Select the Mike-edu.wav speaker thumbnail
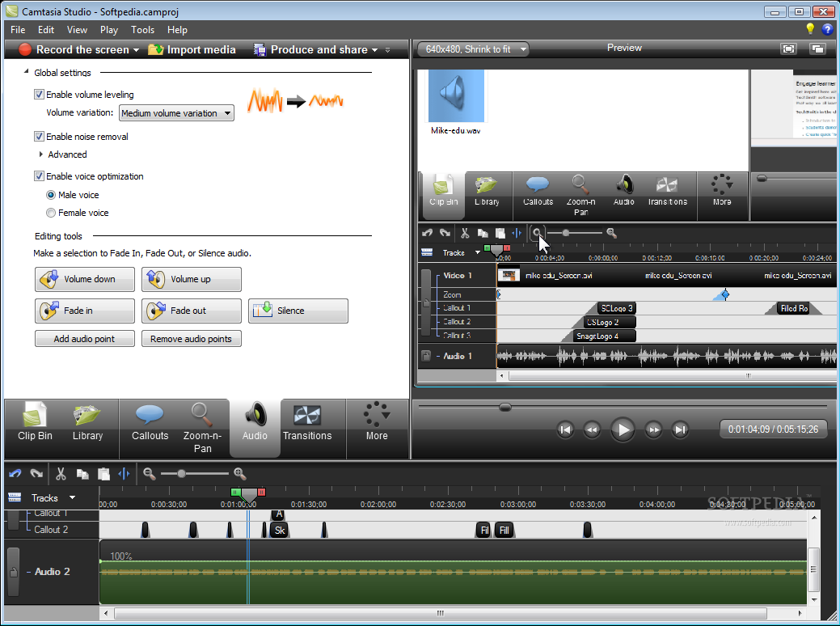The height and width of the screenshot is (626, 840). point(456,95)
